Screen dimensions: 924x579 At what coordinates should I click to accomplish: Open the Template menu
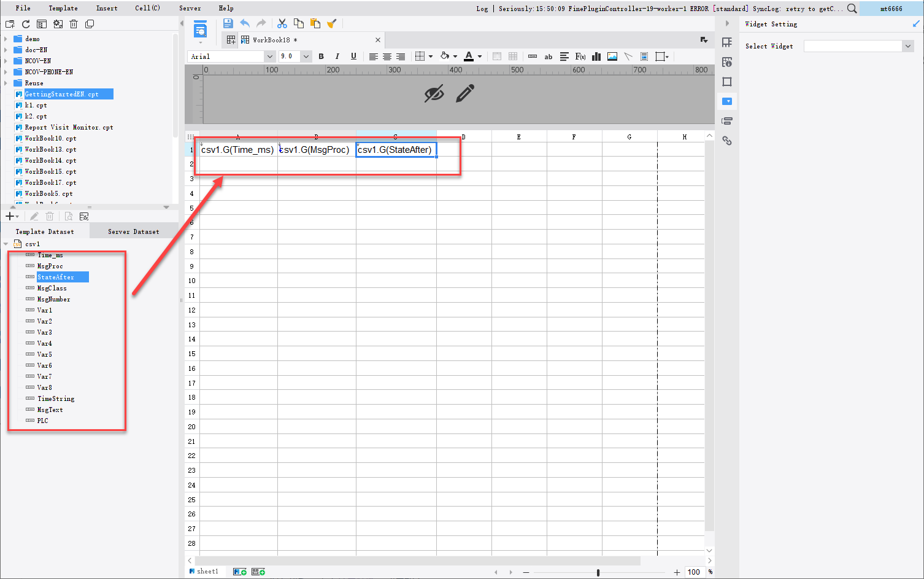63,8
